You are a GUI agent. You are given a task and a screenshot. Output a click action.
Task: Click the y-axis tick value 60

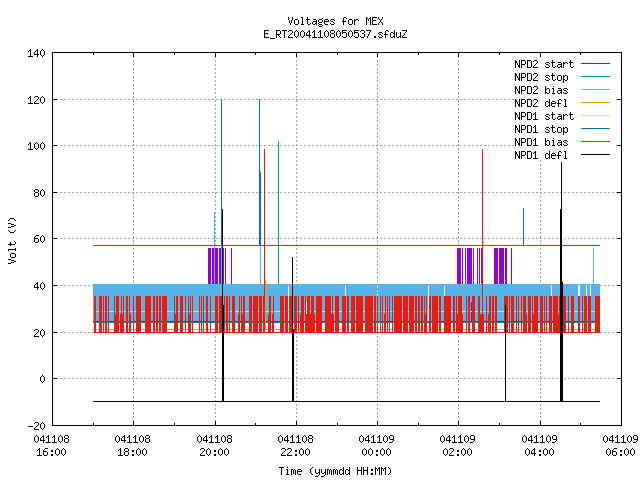click(x=40, y=239)
